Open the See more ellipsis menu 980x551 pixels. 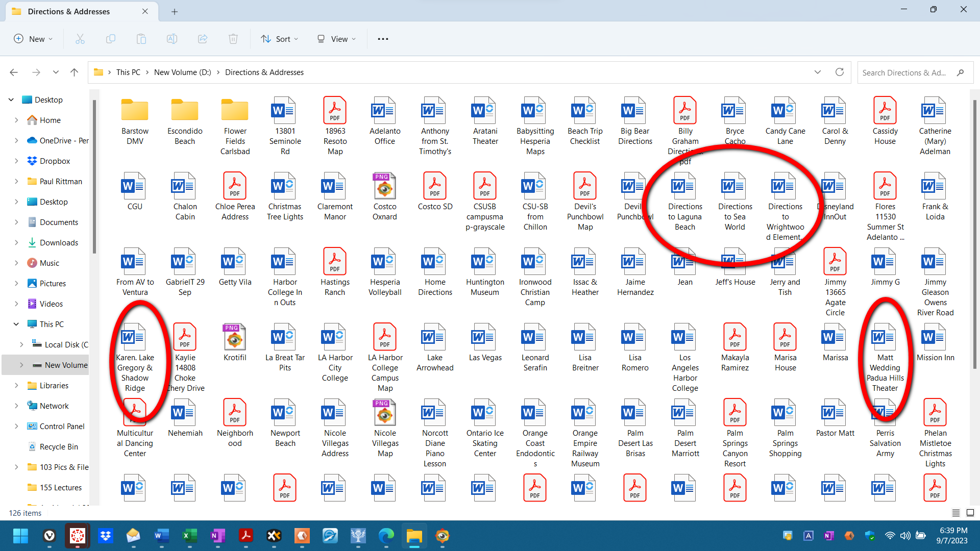click(383, 39)
